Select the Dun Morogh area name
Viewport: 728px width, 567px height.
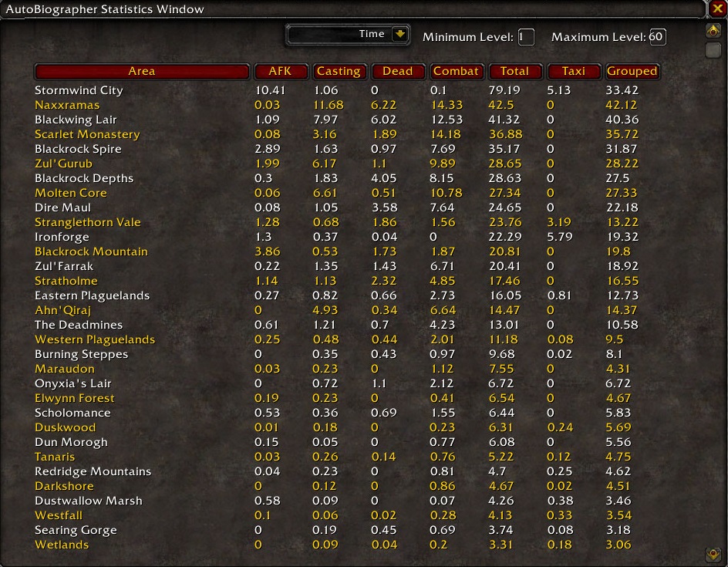(x=71, y=442)
